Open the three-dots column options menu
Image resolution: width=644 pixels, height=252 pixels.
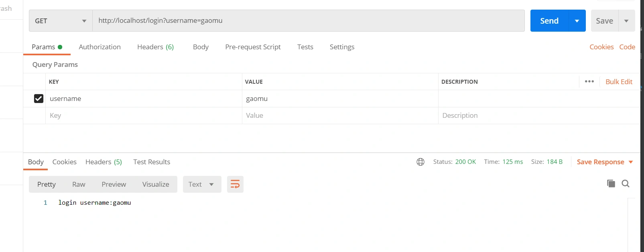point(589,81)
